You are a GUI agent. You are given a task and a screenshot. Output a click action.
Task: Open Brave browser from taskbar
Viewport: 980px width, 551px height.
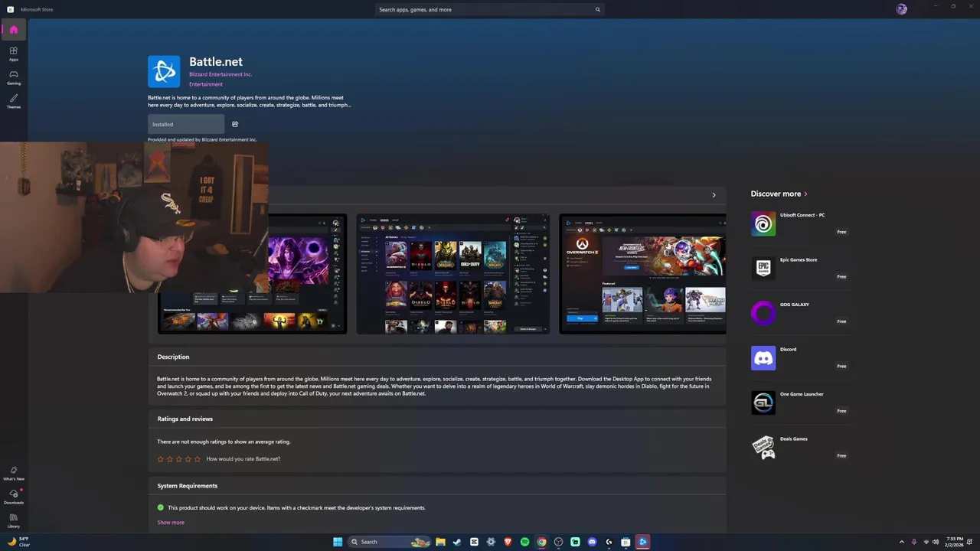(x=508, y=542)
